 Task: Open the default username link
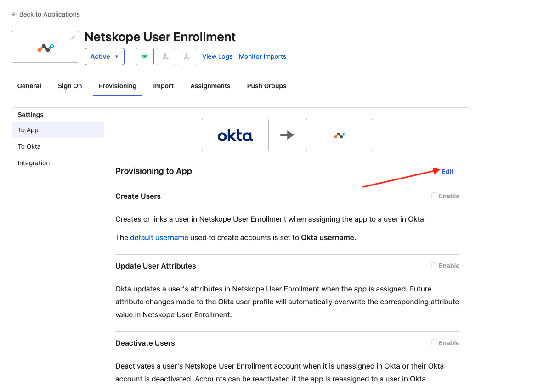[159, 237]
